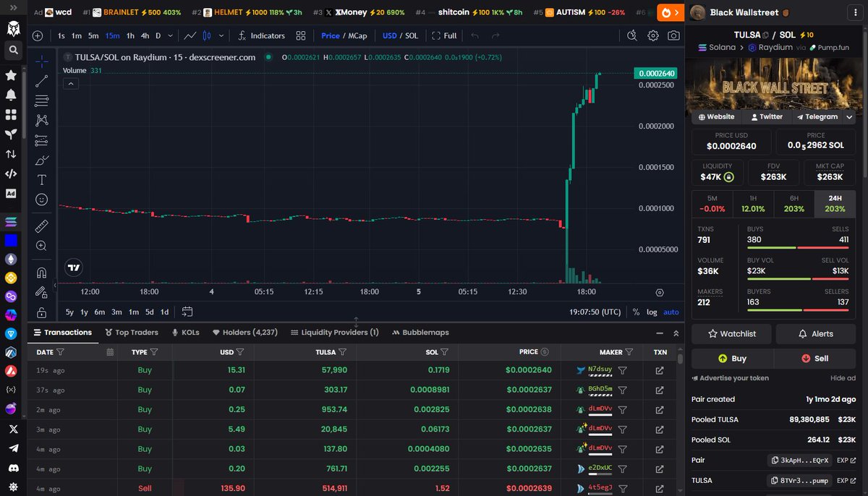Viewport: 868px width, 496px height.
Task: Open chart settings gear icon
Action: point(653,35)
